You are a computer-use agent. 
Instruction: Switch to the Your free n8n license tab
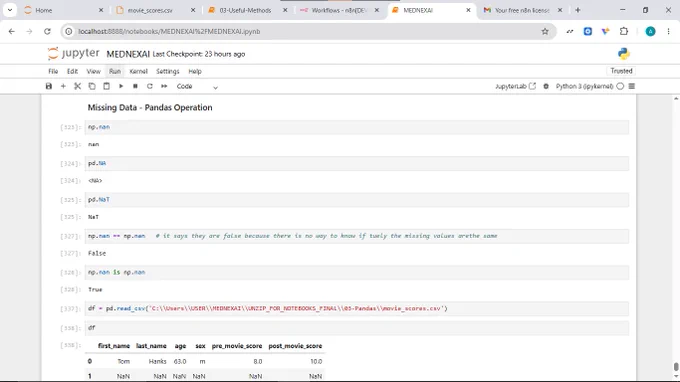522,10
